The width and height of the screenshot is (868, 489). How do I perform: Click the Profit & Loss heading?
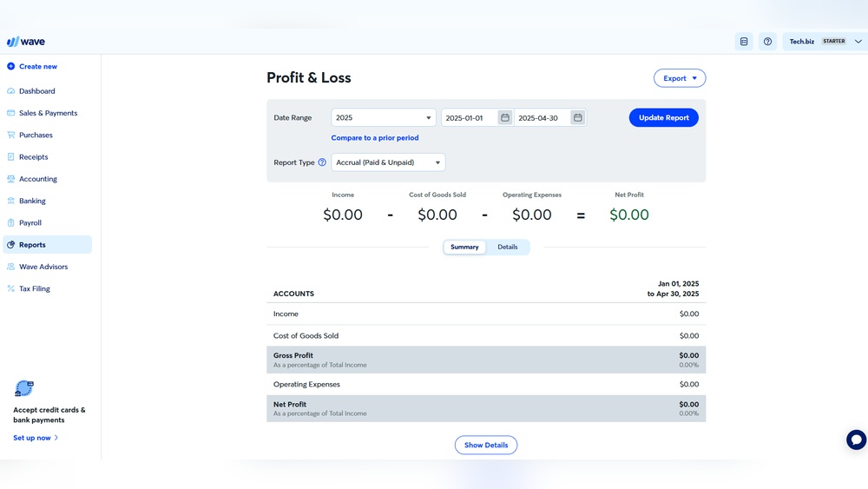(309, 77)
